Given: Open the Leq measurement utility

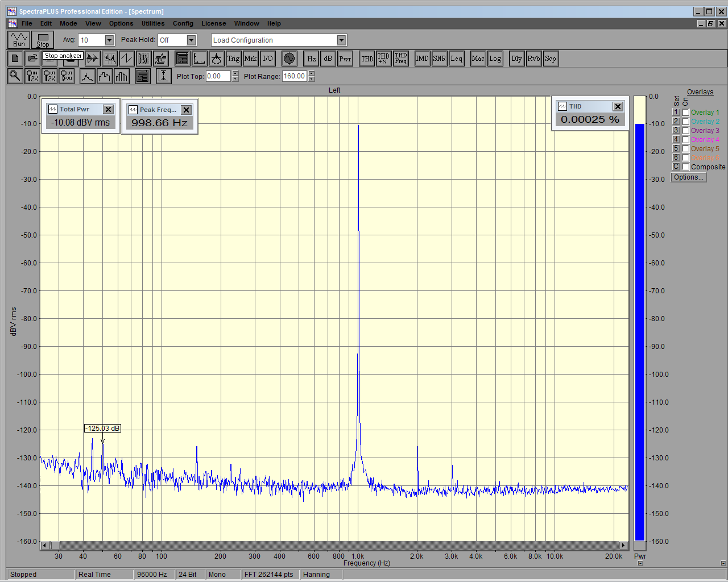Looking at the screenshot, I should (x=457, y=59).
